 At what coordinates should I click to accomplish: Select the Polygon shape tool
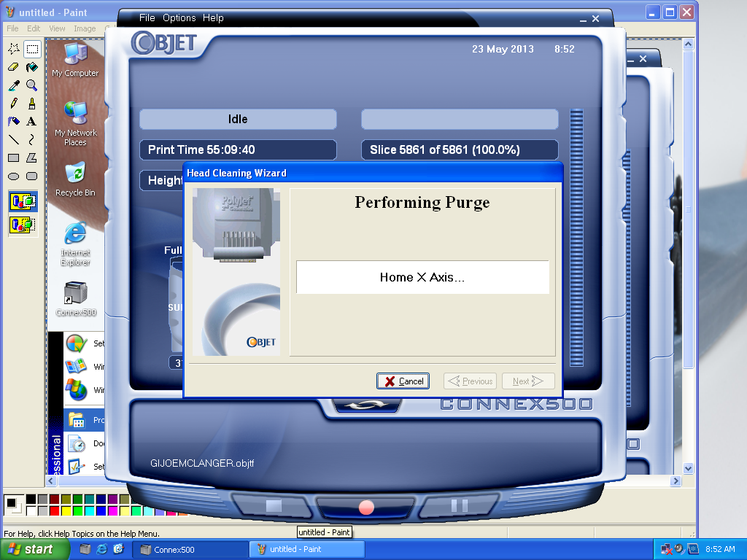32,157
